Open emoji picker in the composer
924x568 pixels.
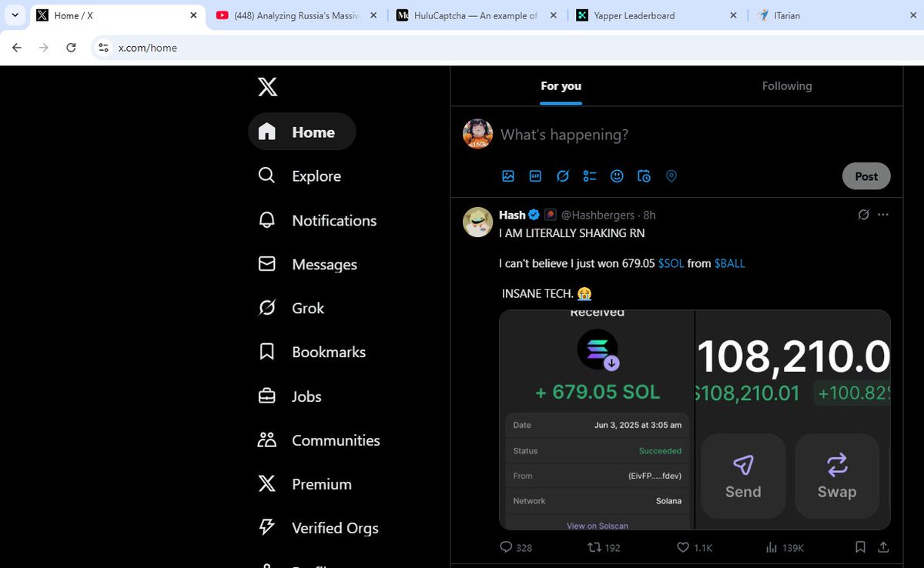617,176
